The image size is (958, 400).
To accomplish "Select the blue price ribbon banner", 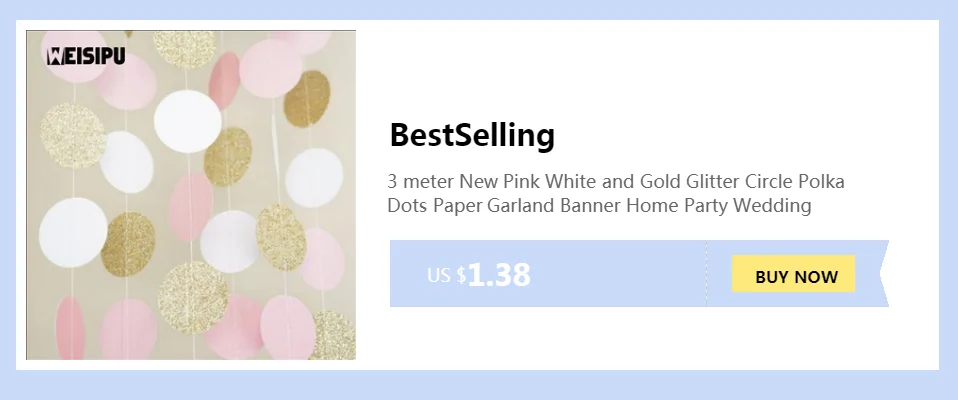I will click(x=639, y=273).
